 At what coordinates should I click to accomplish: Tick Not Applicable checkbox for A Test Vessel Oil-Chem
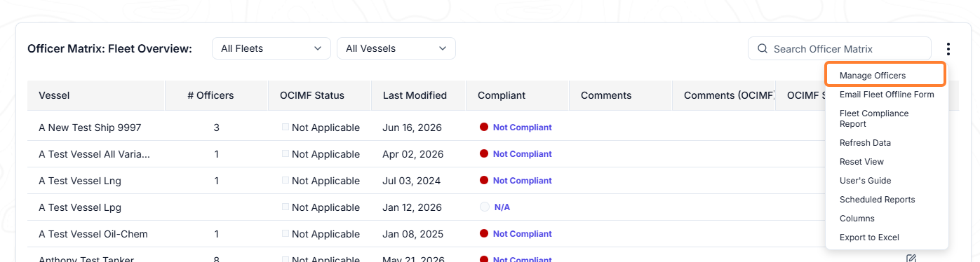[x=285, y=234]
